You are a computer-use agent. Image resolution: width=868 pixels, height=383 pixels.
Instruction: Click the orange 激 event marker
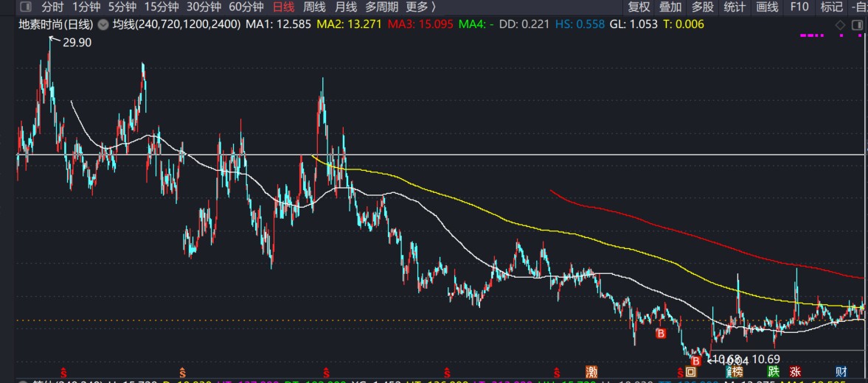[591, 371]
